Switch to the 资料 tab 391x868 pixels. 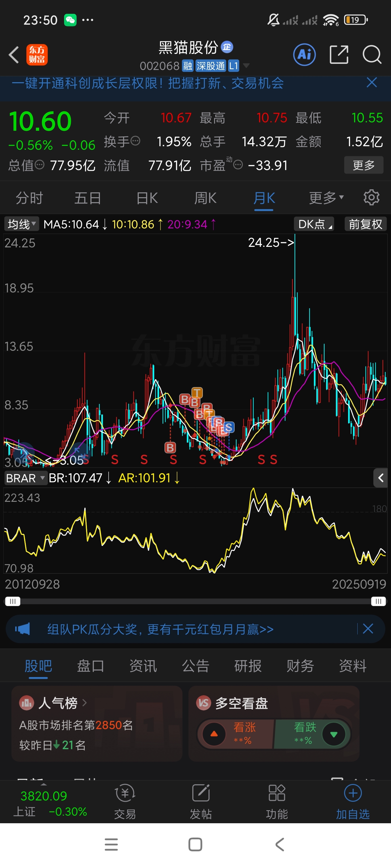tap(352, 666)
